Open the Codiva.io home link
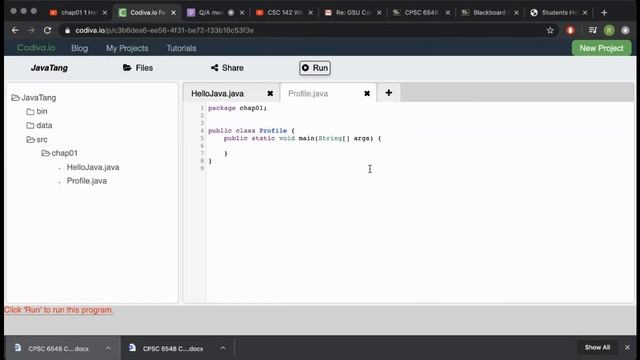 [36, 48]
